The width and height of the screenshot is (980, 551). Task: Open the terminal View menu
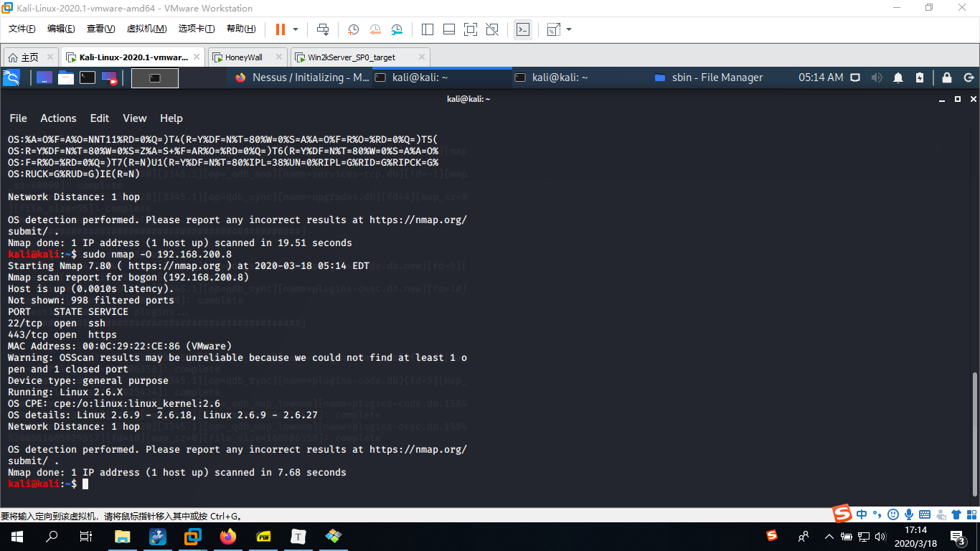coord(134,118)
